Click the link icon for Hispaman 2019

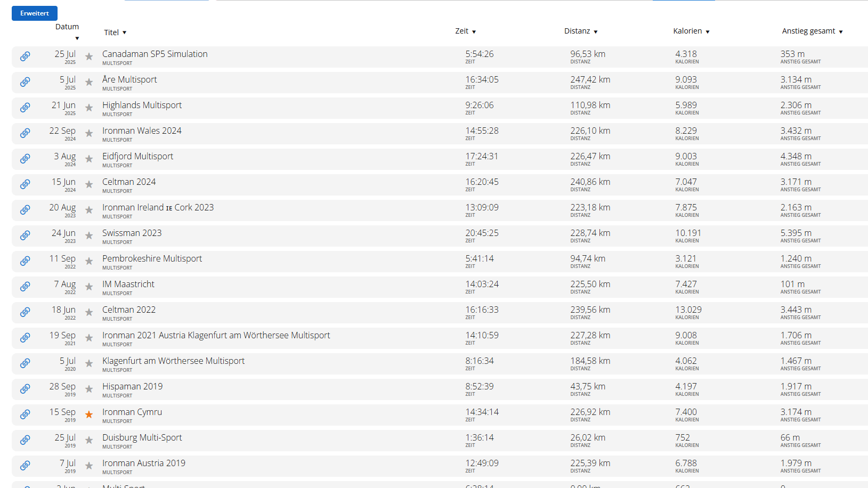tap(25, 389)
